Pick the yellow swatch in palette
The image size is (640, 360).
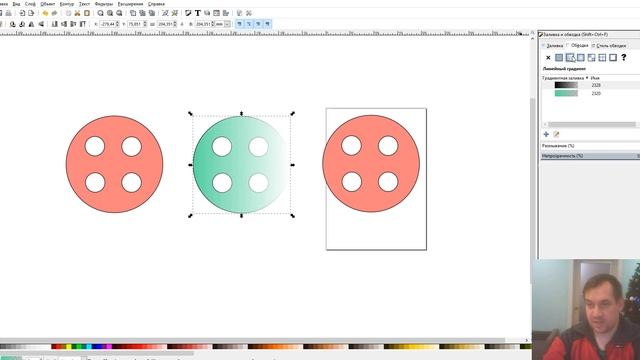[69, 347]
